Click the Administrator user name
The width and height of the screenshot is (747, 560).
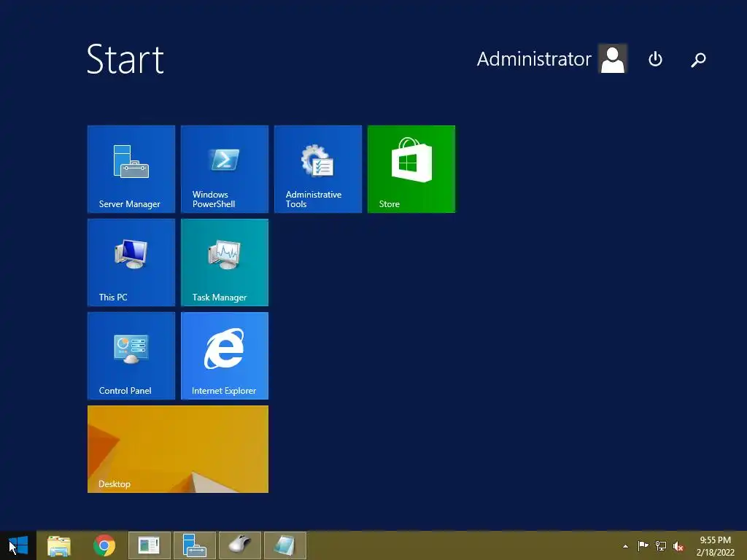(534, 59)
